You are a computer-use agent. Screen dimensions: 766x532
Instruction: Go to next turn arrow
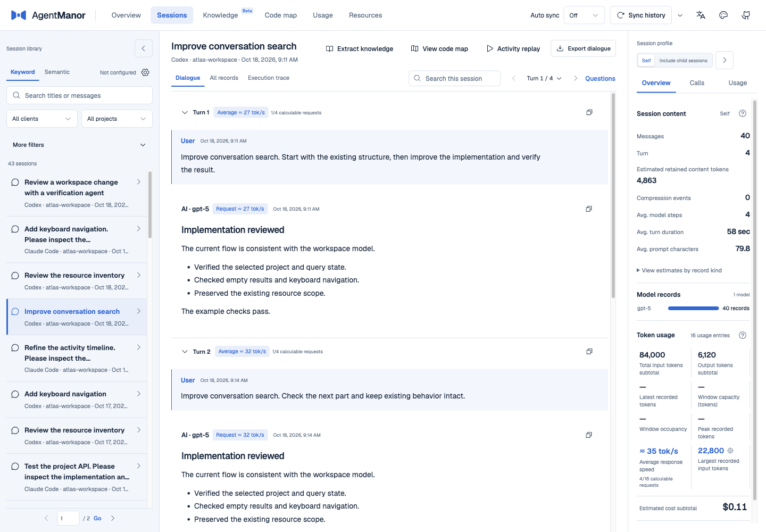576,78
